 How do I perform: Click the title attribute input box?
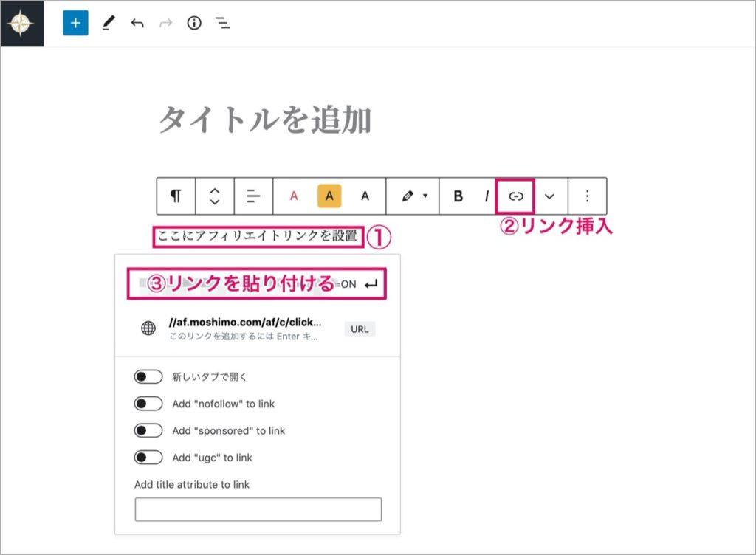tap(258, 509)
